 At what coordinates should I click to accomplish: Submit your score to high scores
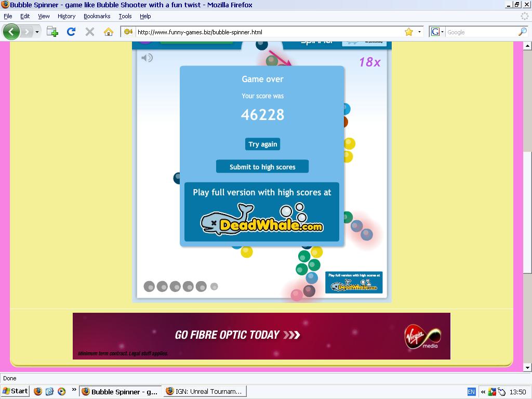pos(262,166)
